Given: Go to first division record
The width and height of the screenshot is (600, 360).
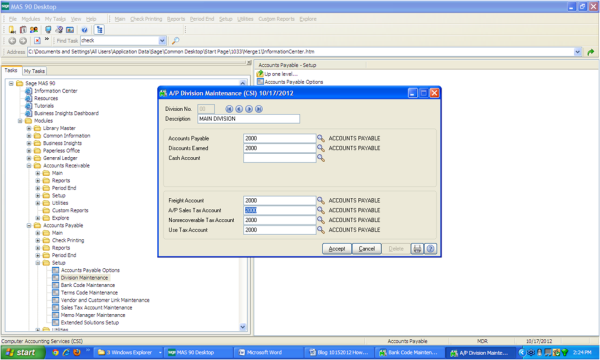Looking at the screenshot, I should [x=229, y=109].
